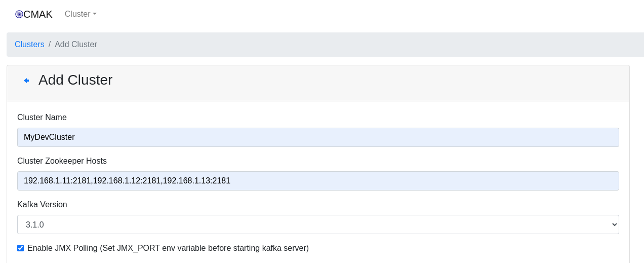Focus the Cluster Zookeeper Hosts input

point(318,181)
